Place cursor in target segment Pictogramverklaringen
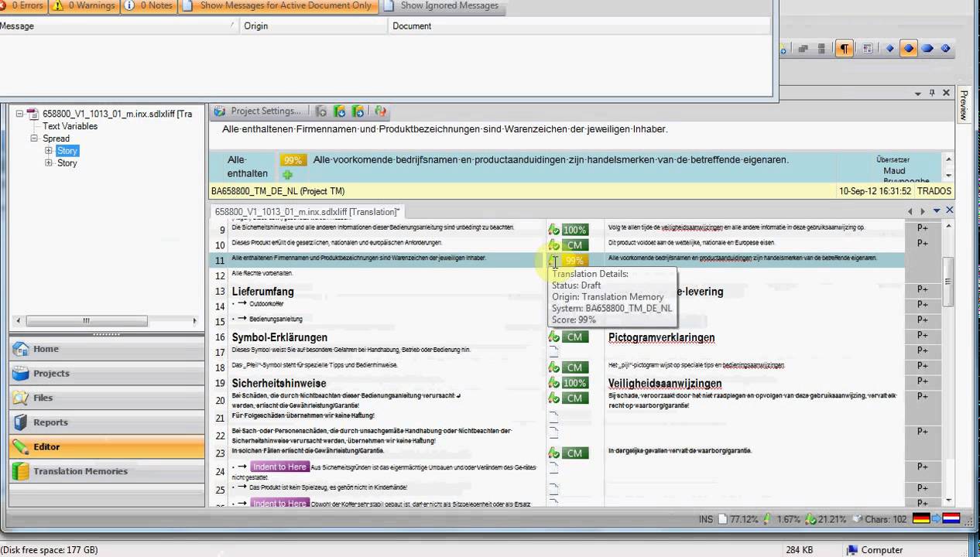This screenshot has width=980, height=557. click(661, 337)
